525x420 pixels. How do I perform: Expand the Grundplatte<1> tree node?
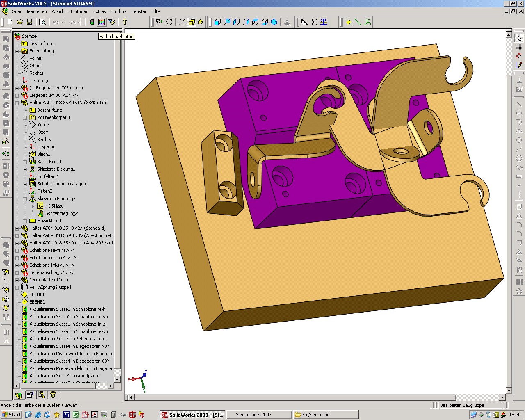point(17,280)
